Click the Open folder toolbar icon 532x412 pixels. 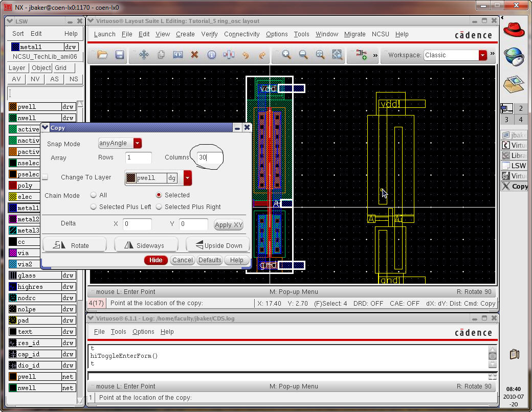click(x=102, y=55)
